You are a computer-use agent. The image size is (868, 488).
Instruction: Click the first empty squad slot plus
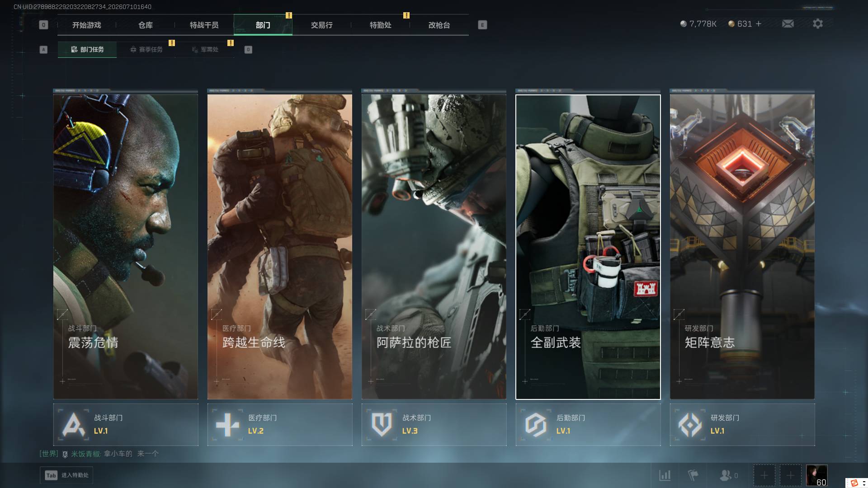764,475
